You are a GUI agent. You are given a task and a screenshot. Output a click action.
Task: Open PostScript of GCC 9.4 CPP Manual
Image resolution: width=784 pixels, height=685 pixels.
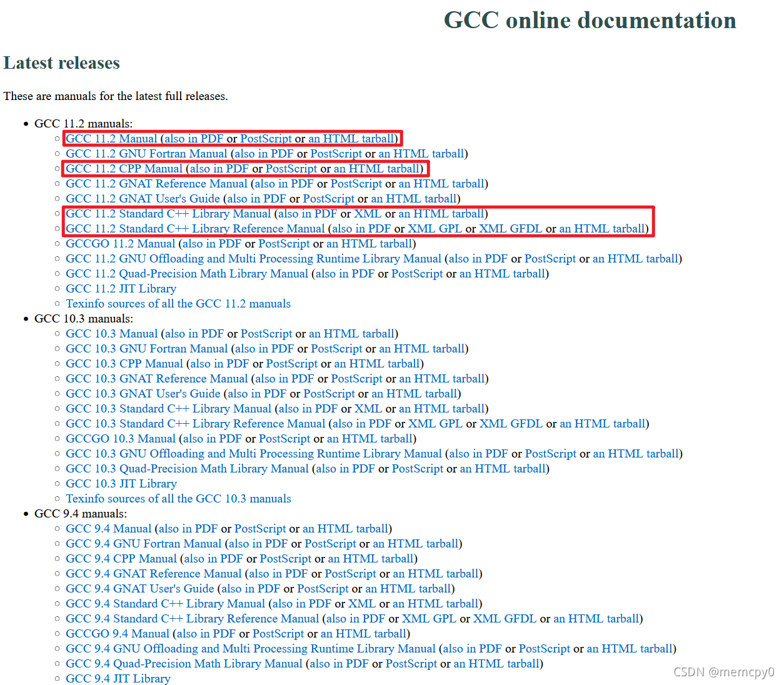(286, 559)
